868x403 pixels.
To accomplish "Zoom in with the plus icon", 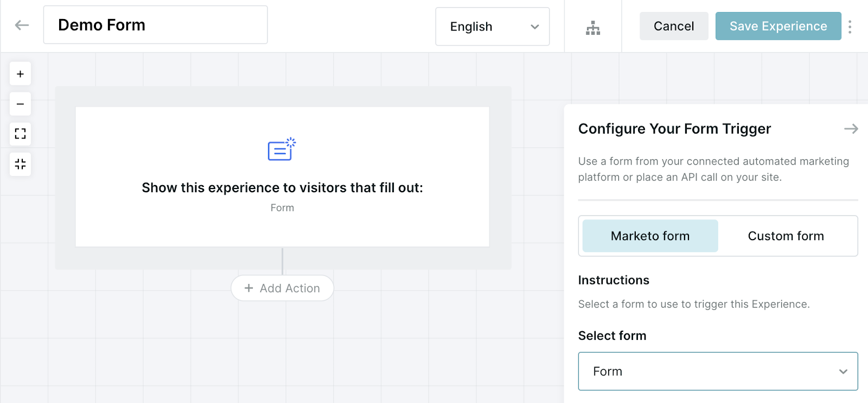I will 20,74.
